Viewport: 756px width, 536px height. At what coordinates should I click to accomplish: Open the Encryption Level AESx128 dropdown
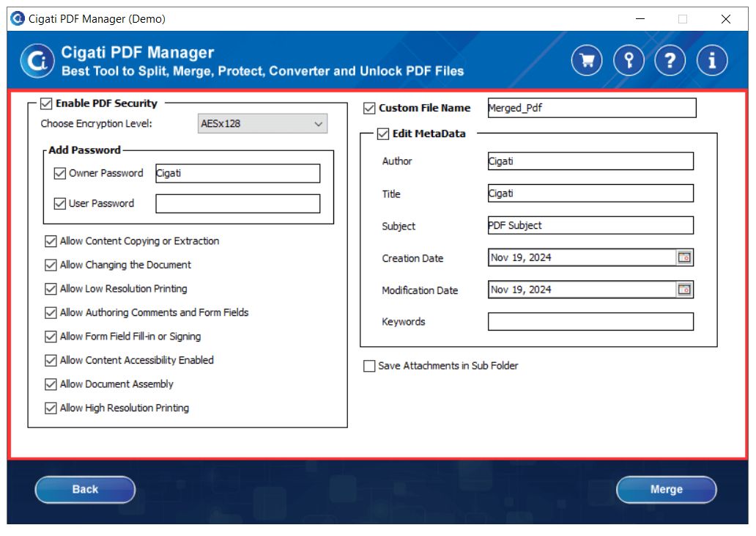click(262, 123)
